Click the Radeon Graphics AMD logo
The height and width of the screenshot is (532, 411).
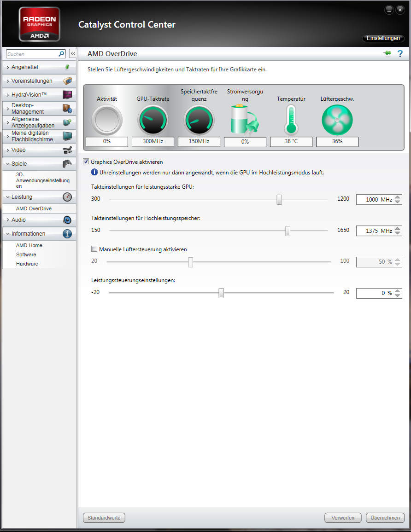pos(40,24)
